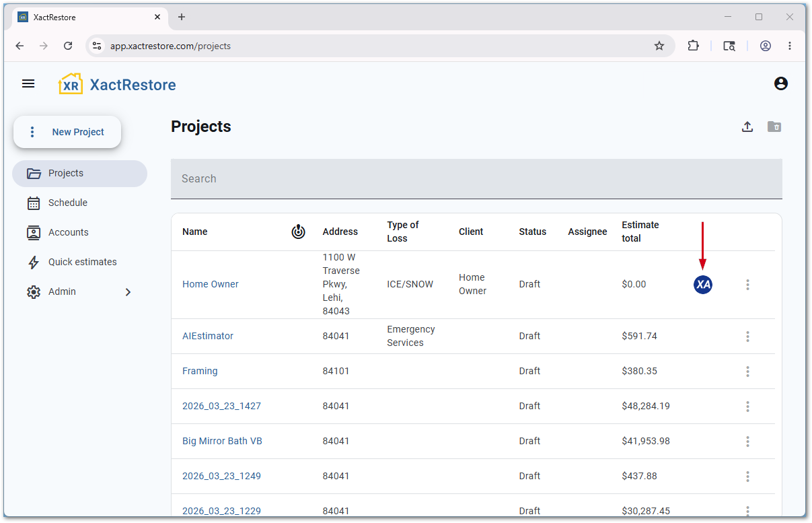Click the $437.88 estimate total
The image size is (812, 523).
pos(640,476)
